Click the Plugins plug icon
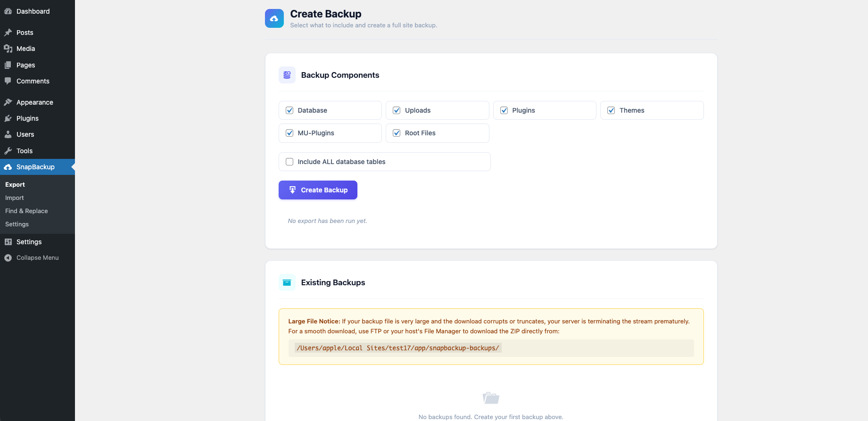 pyautogui.click(x=8, y=118)
